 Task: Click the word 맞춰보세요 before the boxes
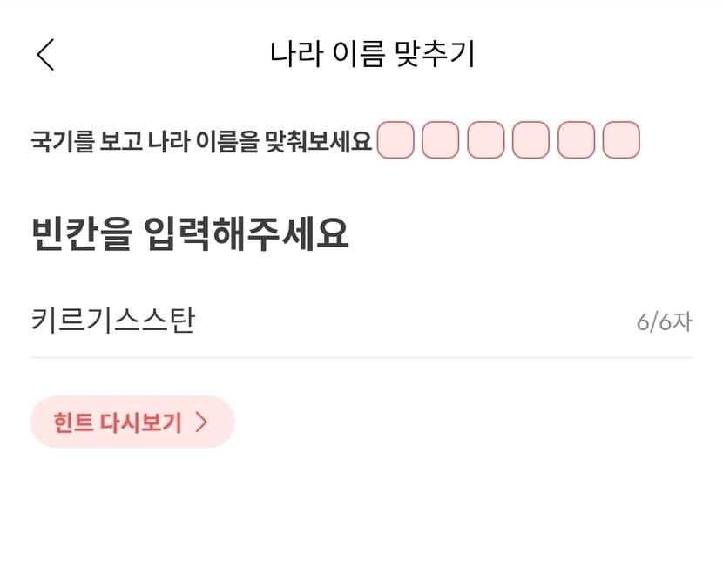(x=328, y=141)
